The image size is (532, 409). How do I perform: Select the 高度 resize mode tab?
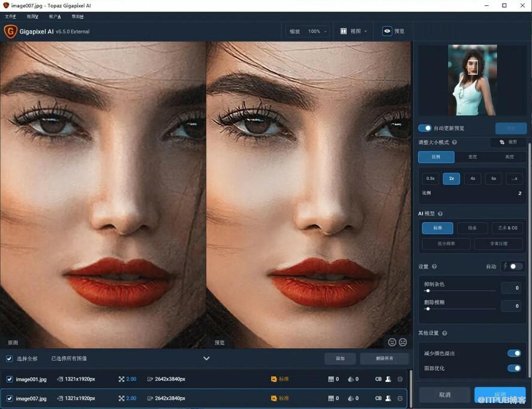[509, 157]
